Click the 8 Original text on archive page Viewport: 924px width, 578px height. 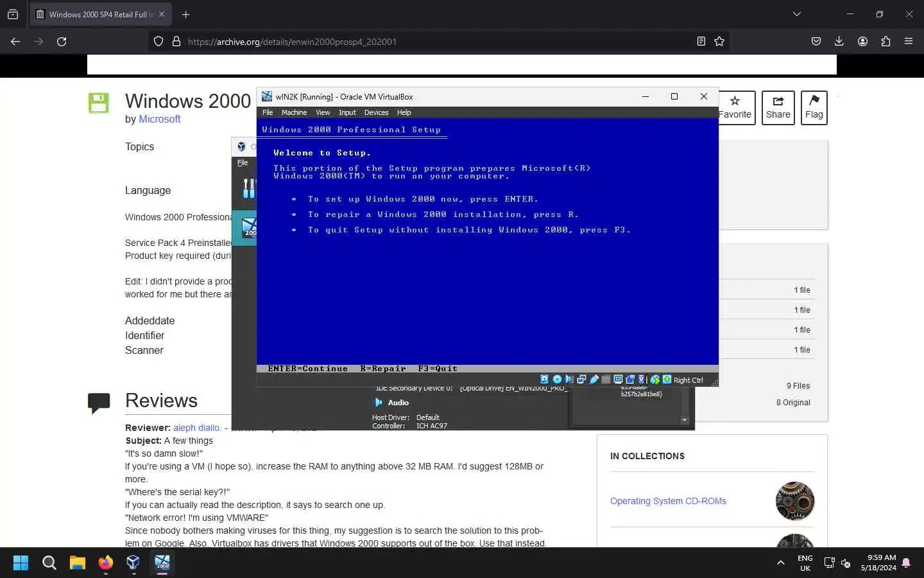[x=793, y=403]
